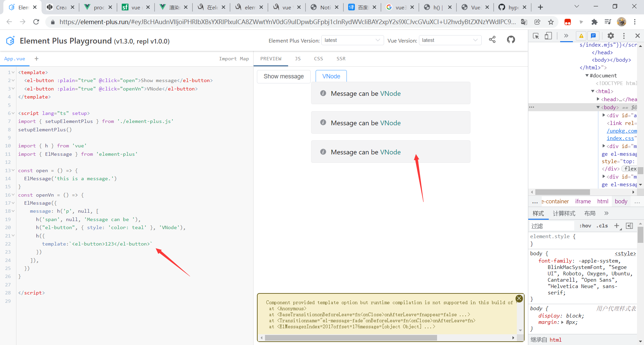Open the <style> source link
The image size is (644, 345).
625,254
